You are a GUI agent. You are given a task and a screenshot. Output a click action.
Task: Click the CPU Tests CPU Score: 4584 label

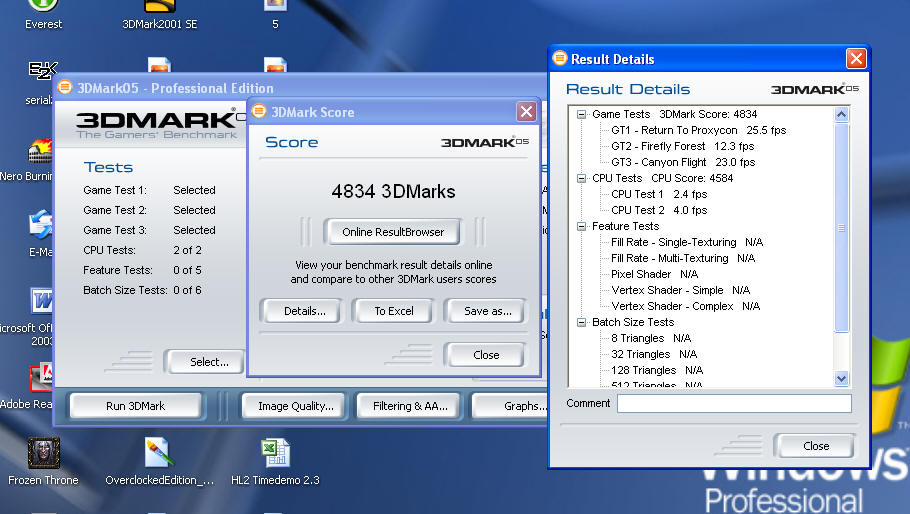point(662,178)
